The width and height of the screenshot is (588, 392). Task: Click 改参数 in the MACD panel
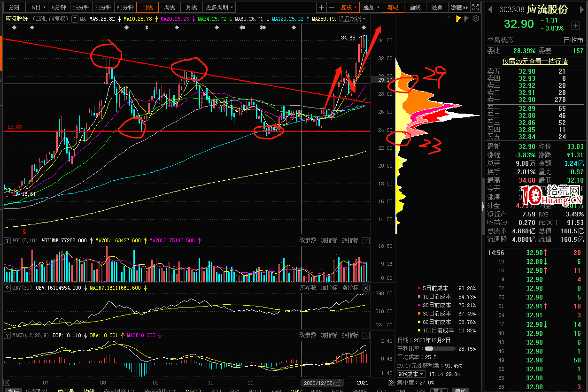click(x=308, y=335)
